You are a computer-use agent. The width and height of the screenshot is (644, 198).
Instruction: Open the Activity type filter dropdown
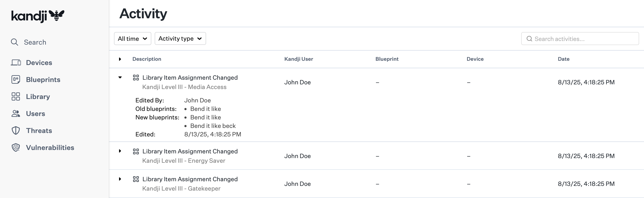[180, 38]
